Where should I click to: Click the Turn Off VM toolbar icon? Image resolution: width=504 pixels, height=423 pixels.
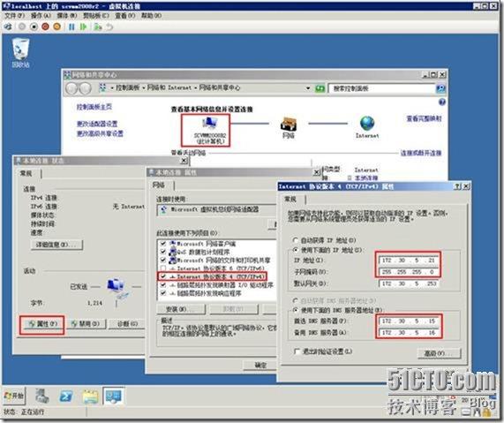pos(34,27)
